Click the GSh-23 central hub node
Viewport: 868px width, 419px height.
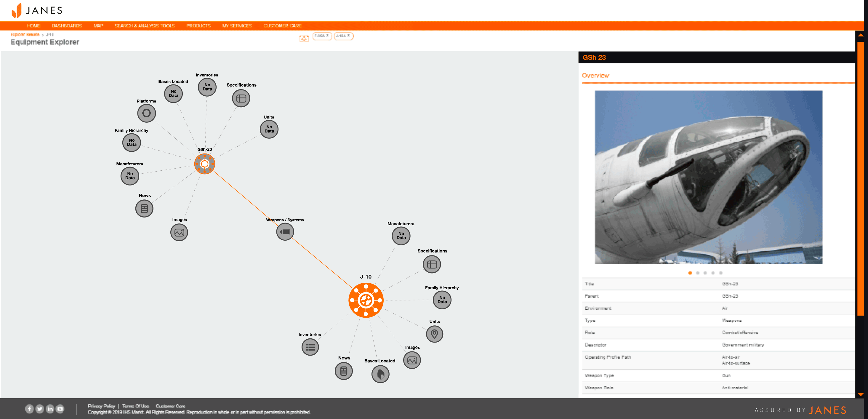click(204, 164)
